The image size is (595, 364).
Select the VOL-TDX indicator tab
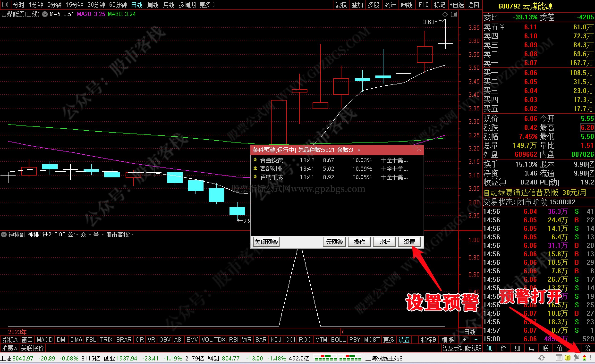click(213, 340)
